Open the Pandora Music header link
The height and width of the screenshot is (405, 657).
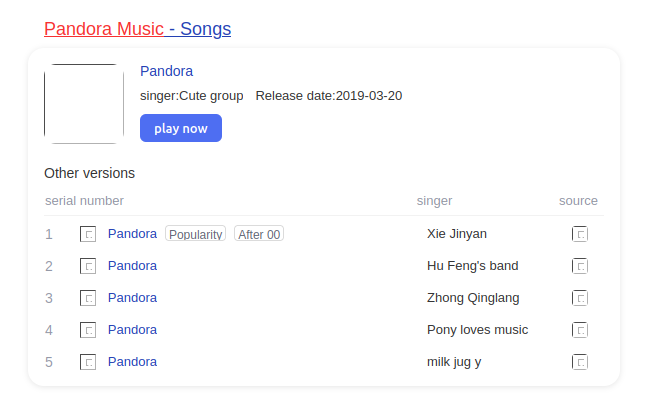[x=104, y=29]
